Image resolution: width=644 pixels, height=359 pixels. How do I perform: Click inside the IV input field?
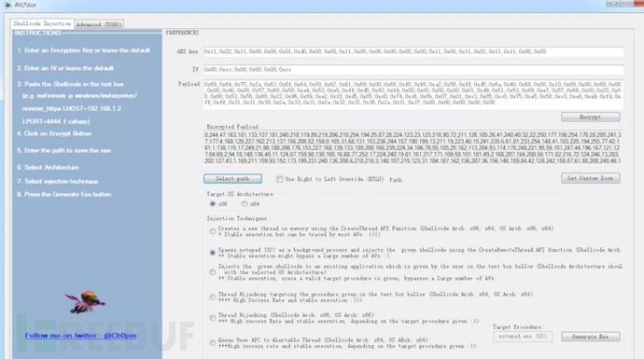(413, 70)
